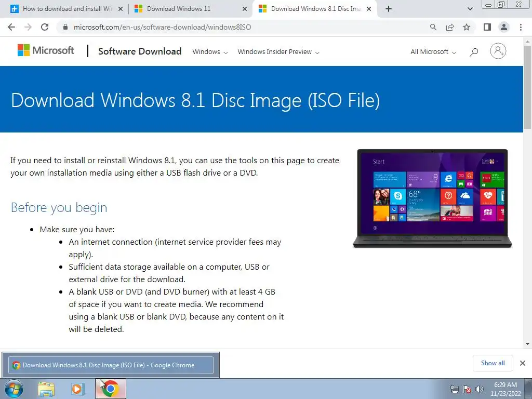This screenshot has height=399, width=532.
Task: Click the taskbar clock showing 6:29 AM
Action: [x=505, y=389]
